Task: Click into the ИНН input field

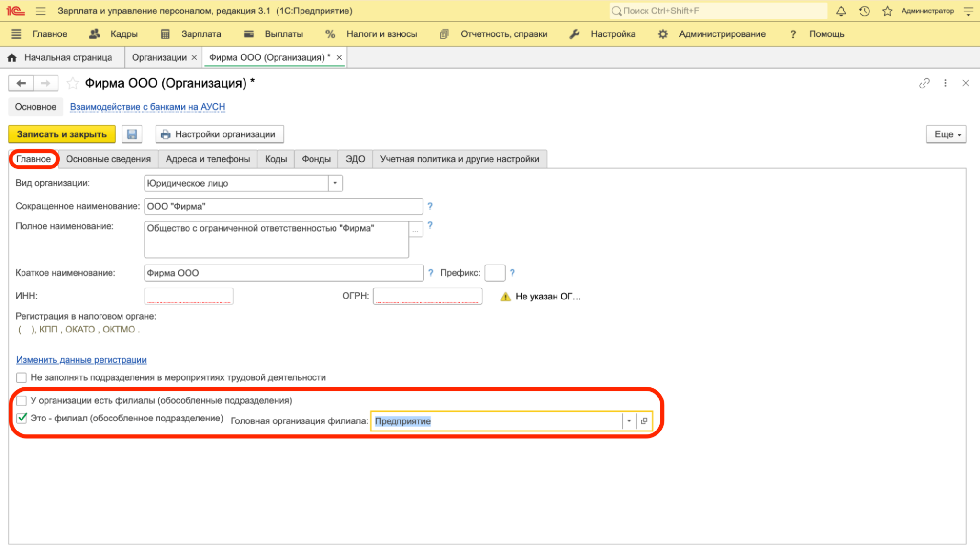Action: coord(189,296)
